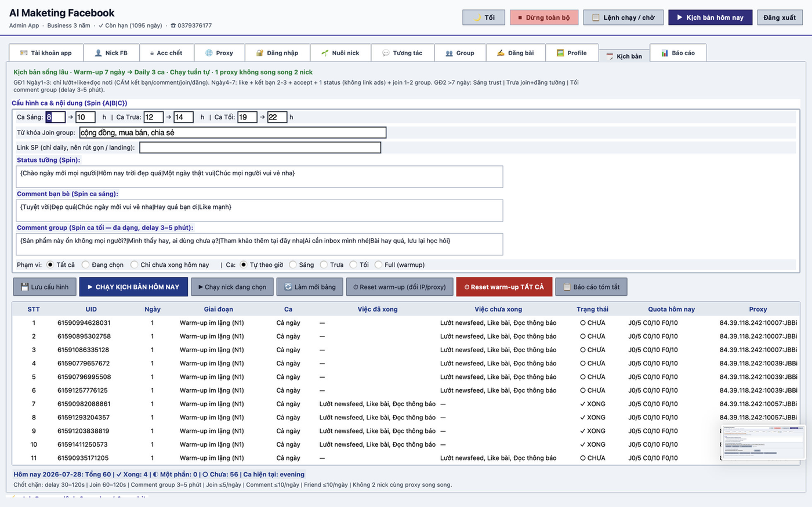This screenshot has width=812, height=507.
Task: Select the Sáng shift radio button
Action: [x=293, y=265]
